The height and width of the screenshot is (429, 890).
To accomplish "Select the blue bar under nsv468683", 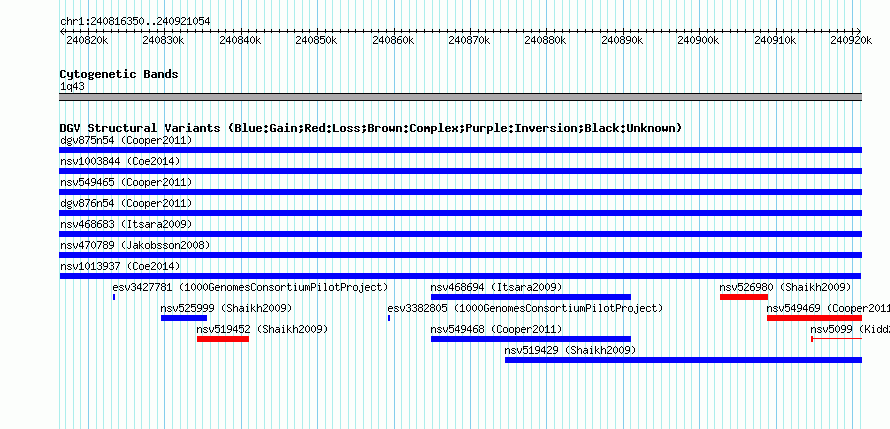I will pyautogui.click(x=460, y=234).
